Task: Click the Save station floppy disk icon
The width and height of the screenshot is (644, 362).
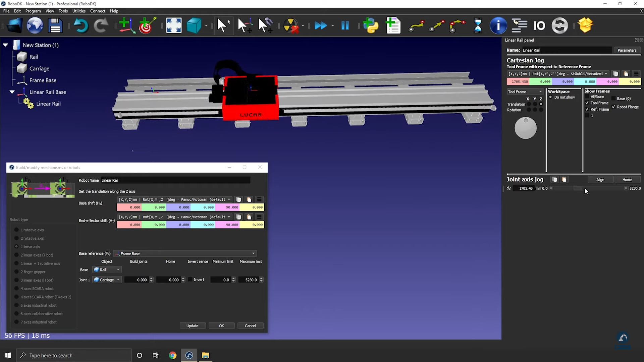Action: click(x=55, y=25)
